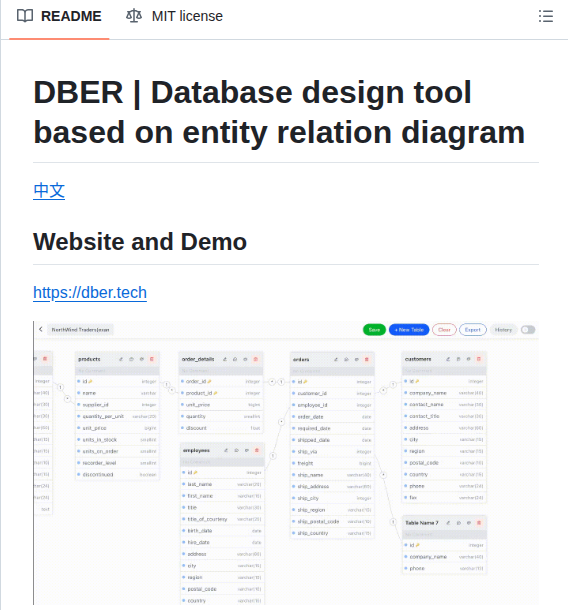Click the 'DBER | Database design tool' title
Viewport: 568px width, 610px height.
point(279,112)
